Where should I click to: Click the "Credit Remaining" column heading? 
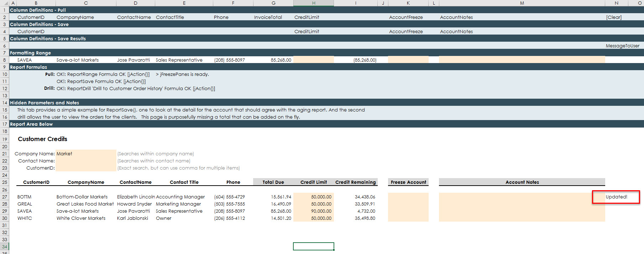[x=355, y=182]
